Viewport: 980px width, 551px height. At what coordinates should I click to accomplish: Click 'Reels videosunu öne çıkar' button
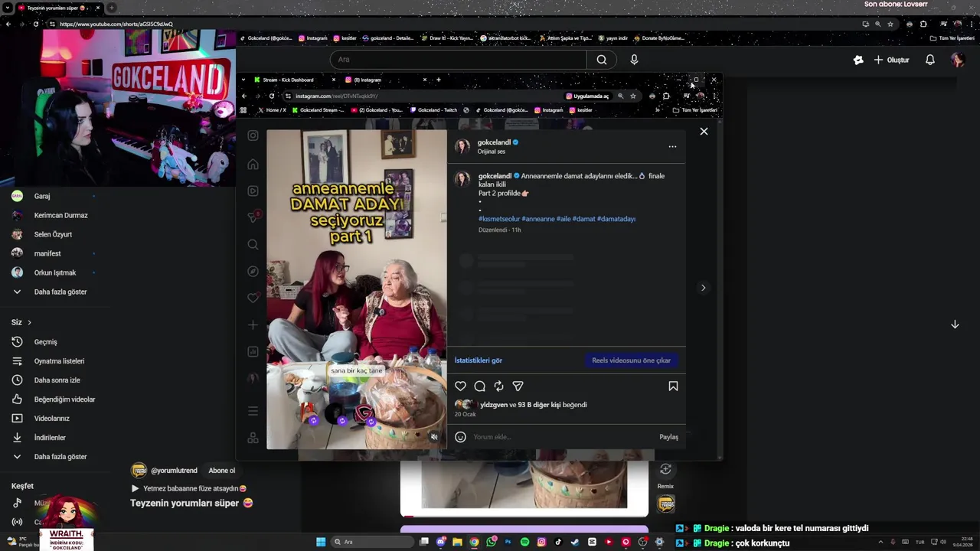click(631, 360)
